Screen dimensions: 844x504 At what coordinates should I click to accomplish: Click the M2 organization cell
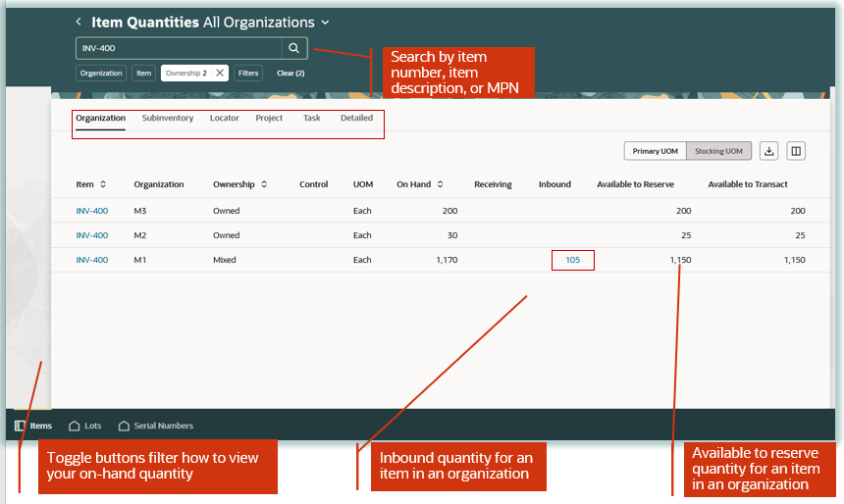point(140,235)
